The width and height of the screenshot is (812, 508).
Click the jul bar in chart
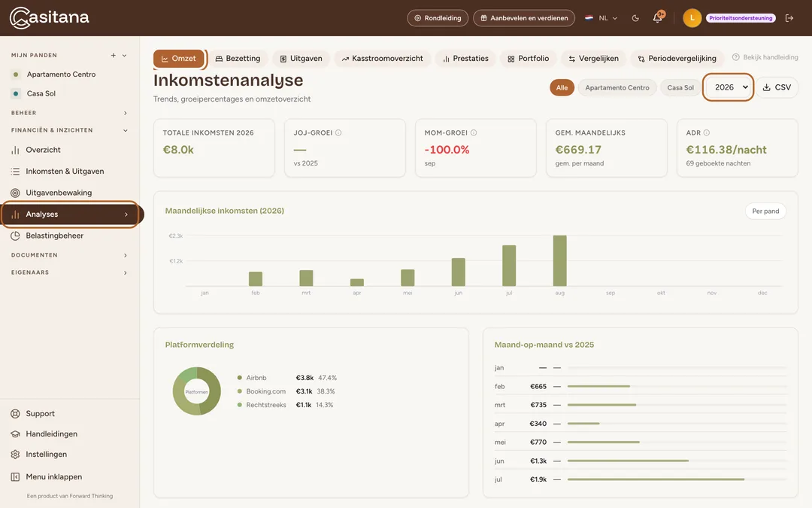click(x=509, y=266)
